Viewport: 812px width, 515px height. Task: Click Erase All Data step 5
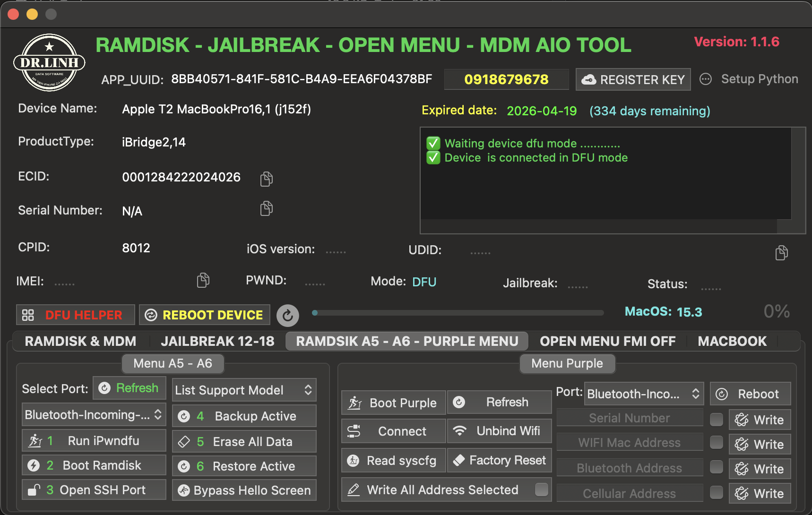pyautogui.click(x=244, y=442)
